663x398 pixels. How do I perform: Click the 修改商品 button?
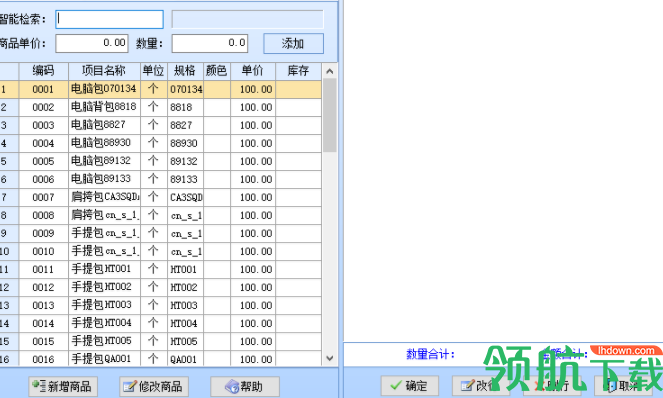154,386
